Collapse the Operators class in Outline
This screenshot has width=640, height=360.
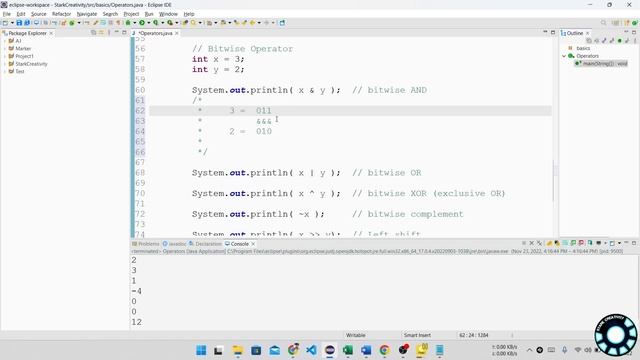[x=564, y=56]
